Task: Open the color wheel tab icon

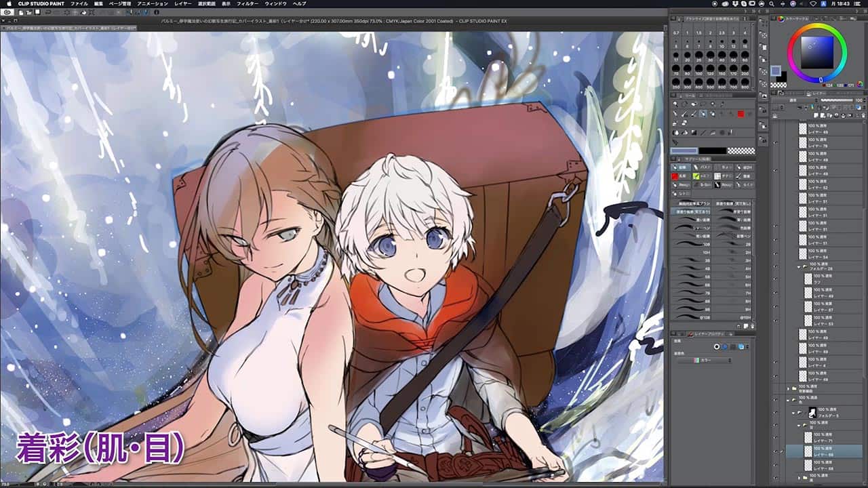Action: pyautogui.click(x=781, y=19)
